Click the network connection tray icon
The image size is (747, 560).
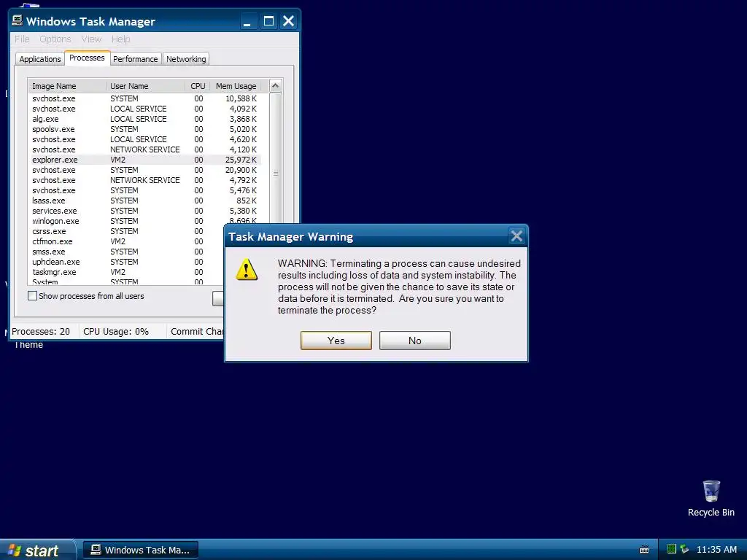tap(684, 549)
